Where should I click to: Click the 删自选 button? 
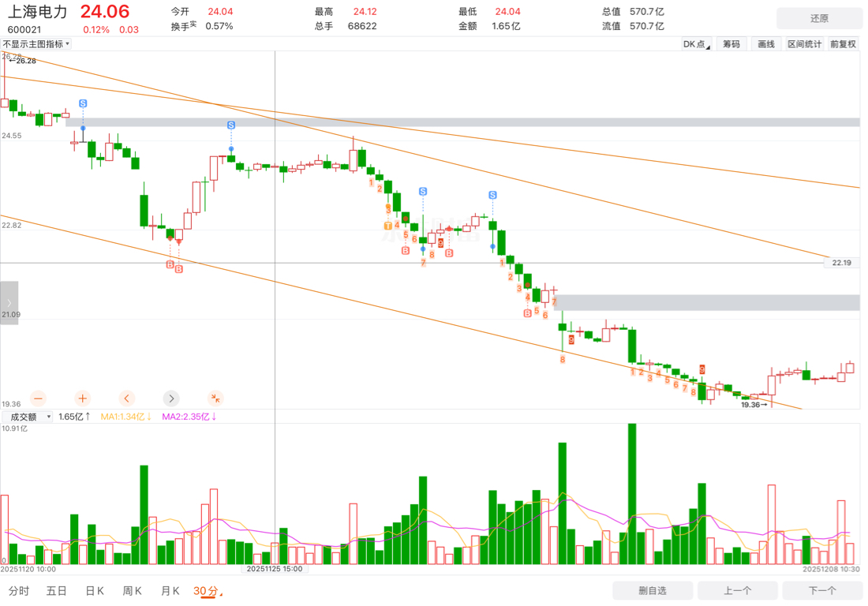pos(653,590)
